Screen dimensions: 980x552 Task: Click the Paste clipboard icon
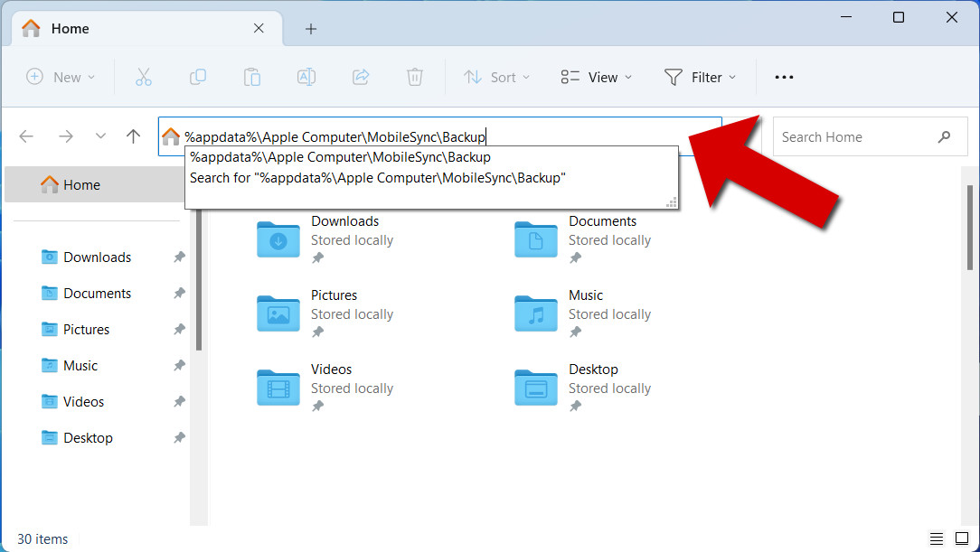tap(252, 77)
